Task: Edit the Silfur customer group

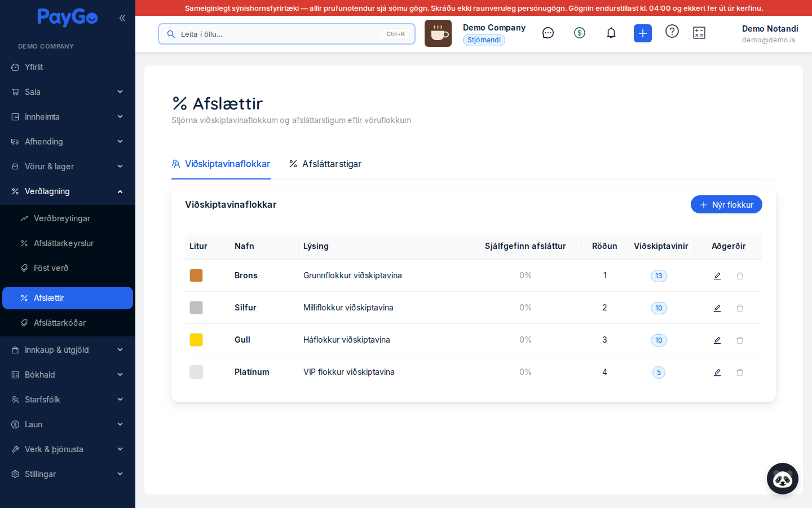Action: 717,308
